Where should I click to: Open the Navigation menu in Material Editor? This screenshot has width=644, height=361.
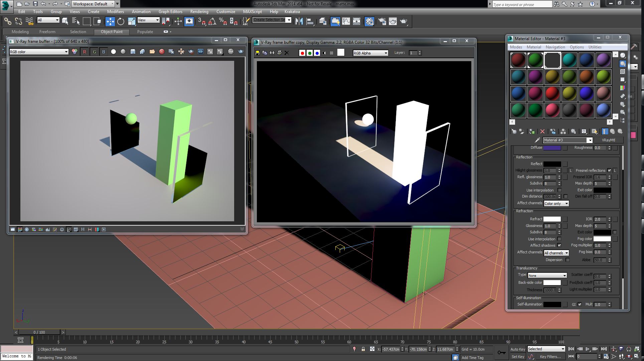coord(555,47)
